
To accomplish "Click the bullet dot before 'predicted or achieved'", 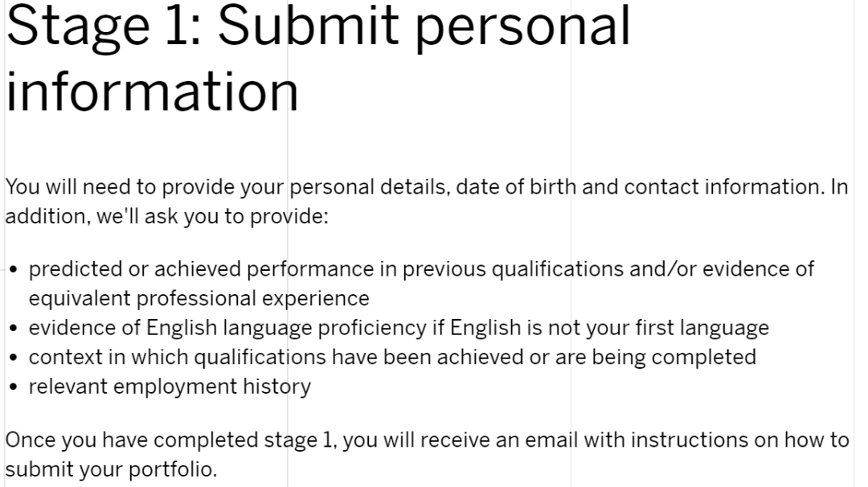I will 14,270.
